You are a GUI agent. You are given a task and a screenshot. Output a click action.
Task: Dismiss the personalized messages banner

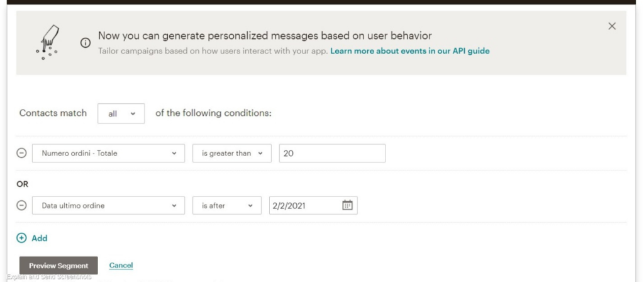612,26
